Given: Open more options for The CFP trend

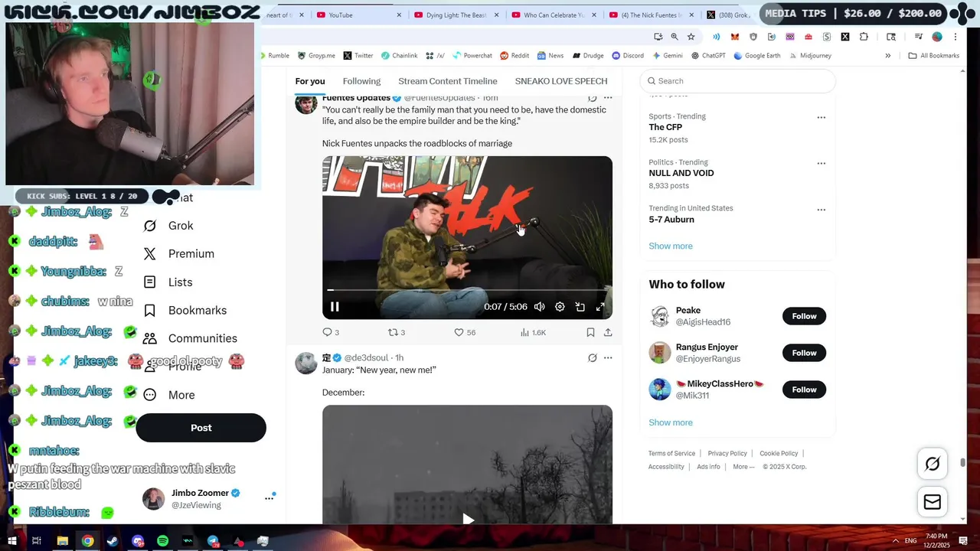Looking at the screenshot, I should click(x=821, y=118).
